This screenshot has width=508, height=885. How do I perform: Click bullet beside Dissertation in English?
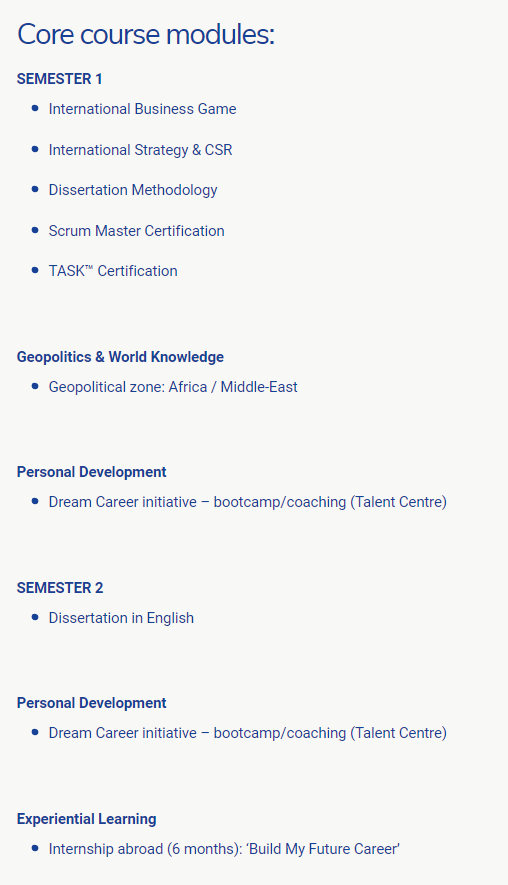click(35, 617)
